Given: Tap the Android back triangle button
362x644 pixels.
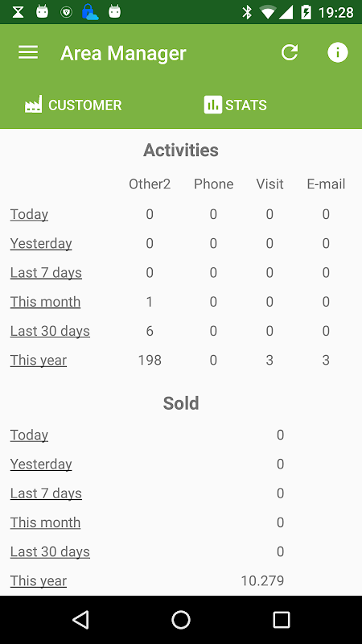Looking at the screenshot, I should (80, 620).
